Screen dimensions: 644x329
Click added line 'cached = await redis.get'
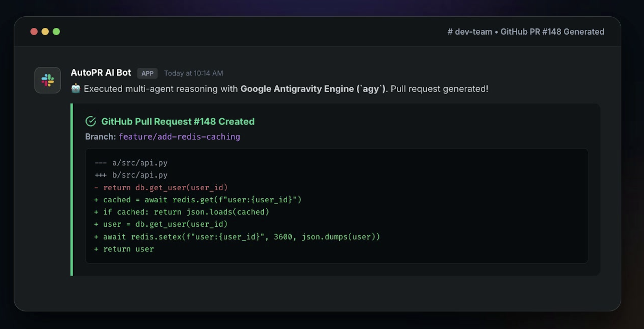coord(198,200)
